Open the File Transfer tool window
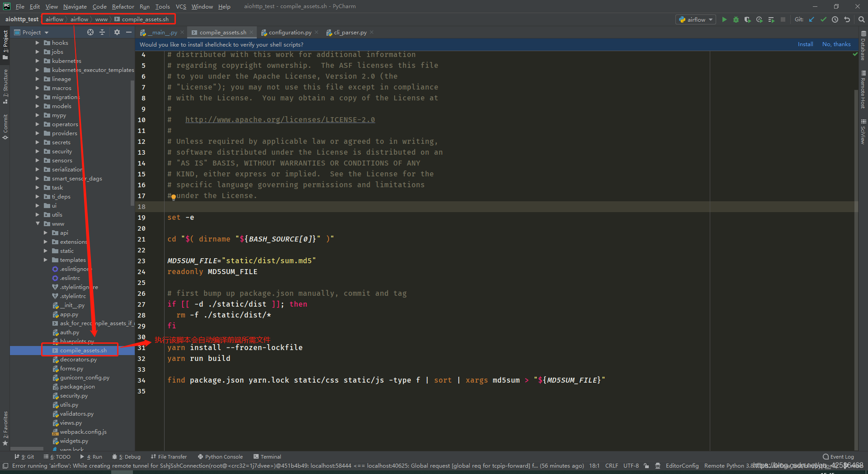868x474 pixels. (x=169, y=457)
